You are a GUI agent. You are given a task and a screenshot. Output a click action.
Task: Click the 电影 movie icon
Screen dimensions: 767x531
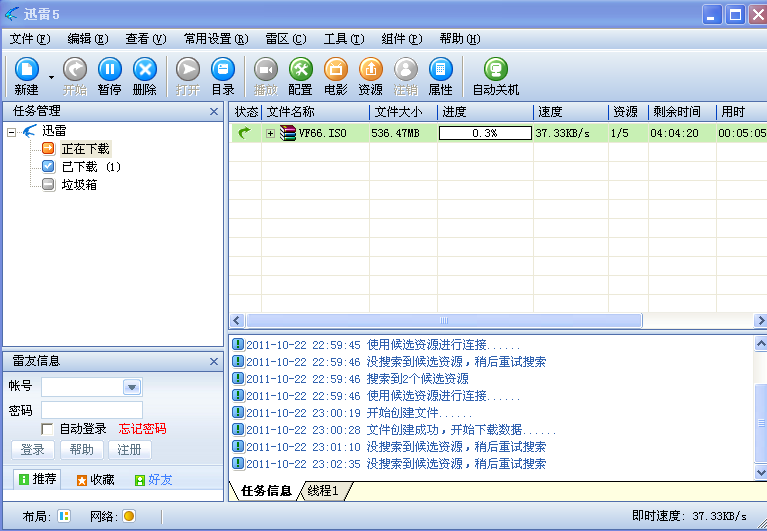point(336,69)
